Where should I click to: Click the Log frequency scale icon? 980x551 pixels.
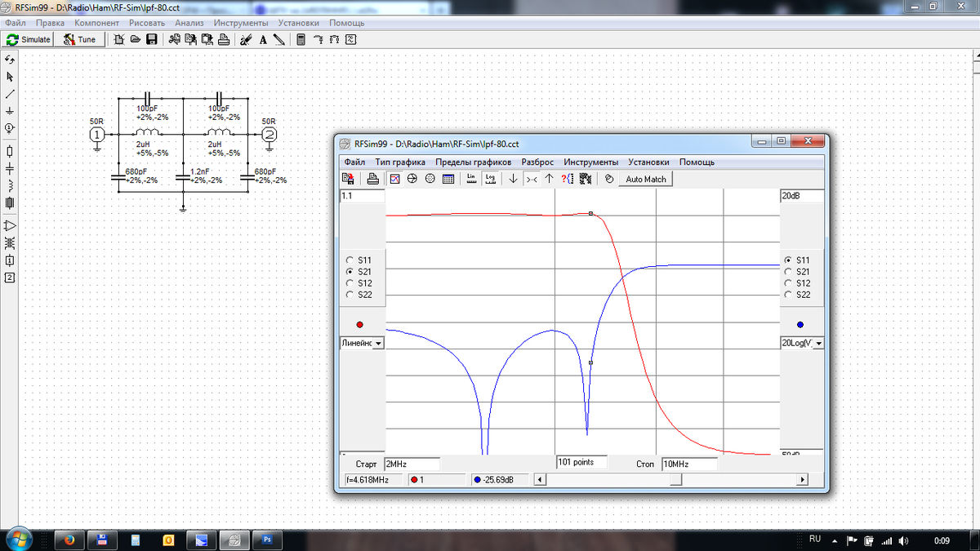pos(490,179)
